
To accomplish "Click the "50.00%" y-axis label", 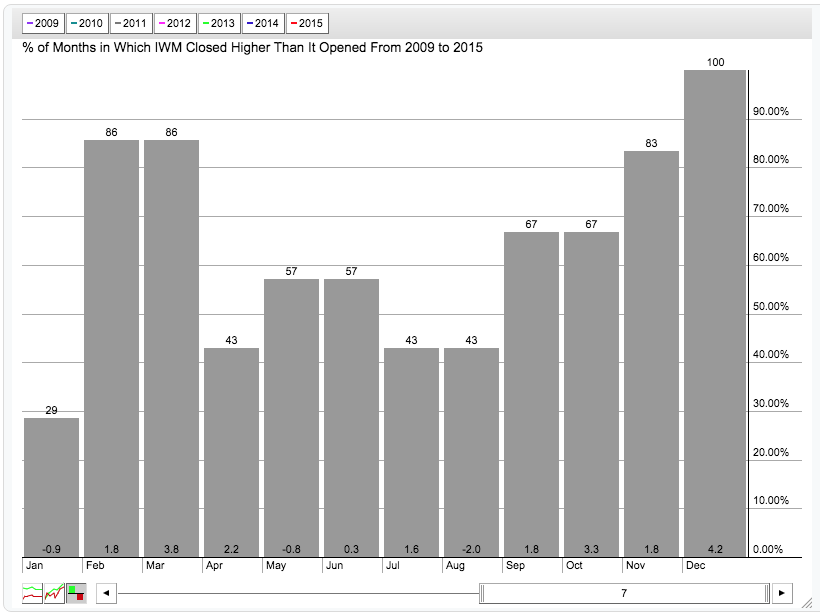I will coord(771,306).
